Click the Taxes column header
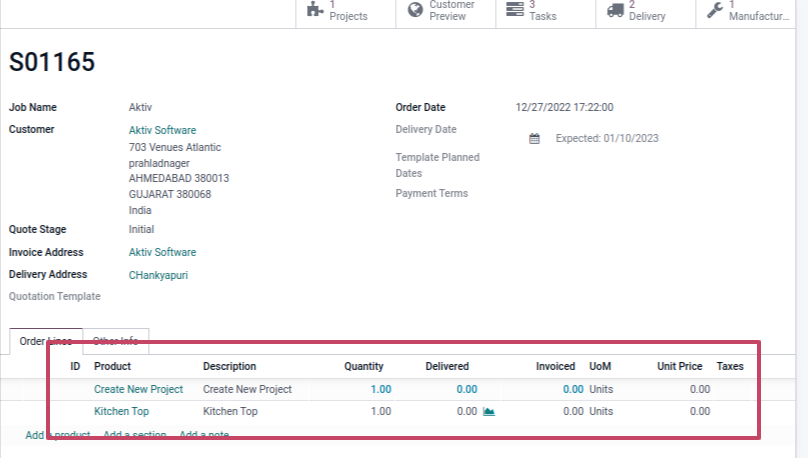 point(730,366)
